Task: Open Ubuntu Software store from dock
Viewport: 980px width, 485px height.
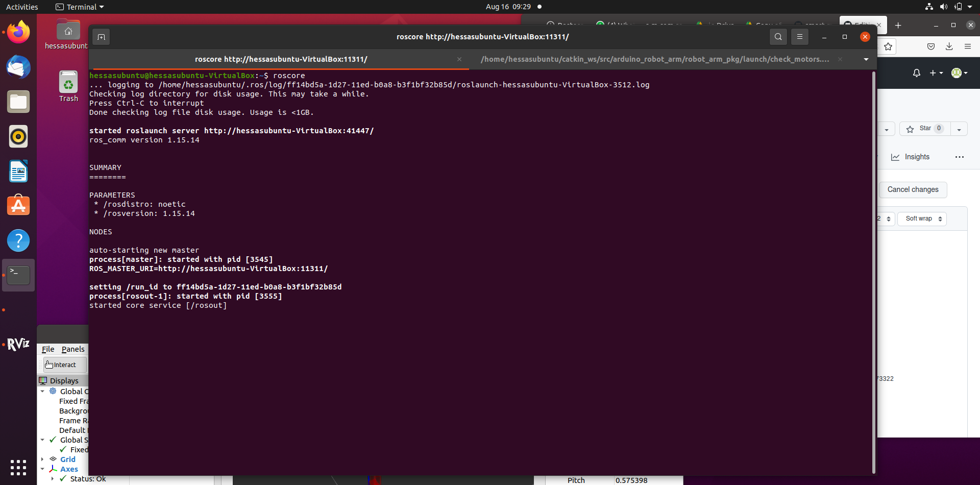Action: pos(18,206)
